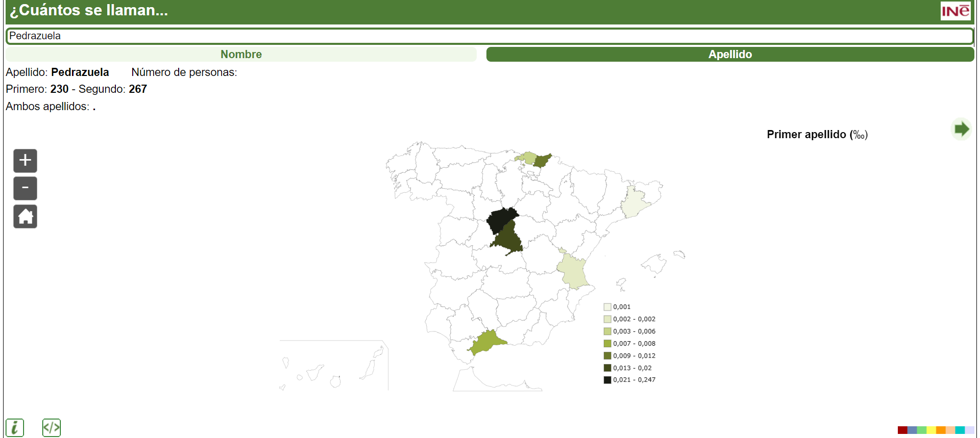Focus the Pedrazuela search field

pyautogui.click(x=489, y=36)
